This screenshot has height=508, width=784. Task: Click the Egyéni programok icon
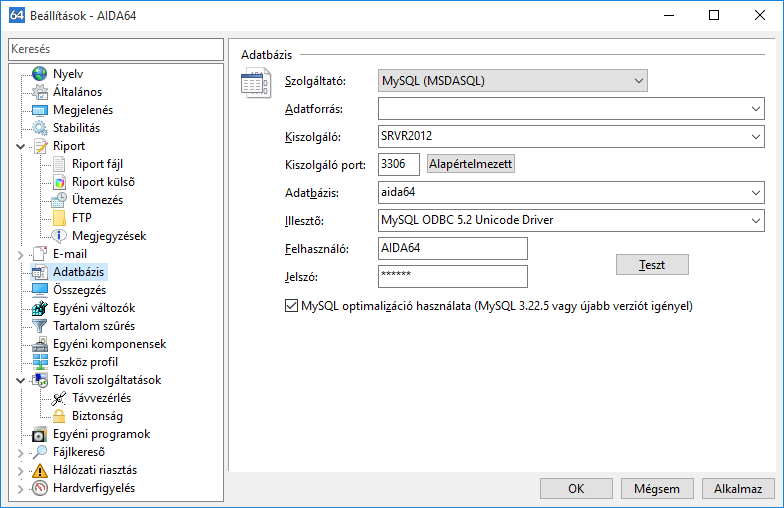(40, 434)
